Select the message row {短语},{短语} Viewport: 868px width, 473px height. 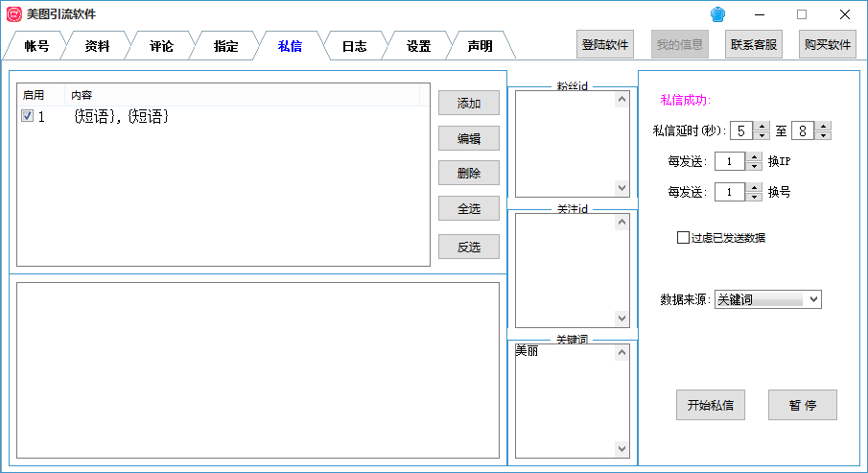tap(223, 116)
